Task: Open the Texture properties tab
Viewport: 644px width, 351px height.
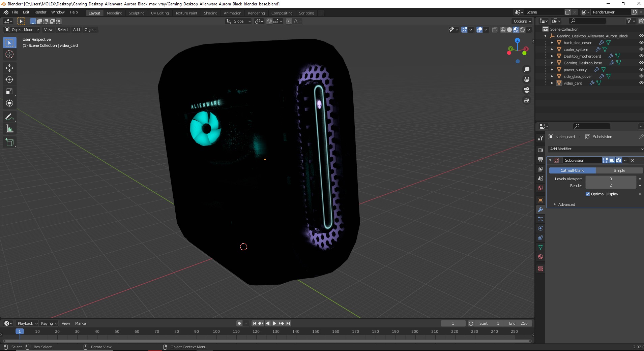Action: pyautogui.click(x=540, y=269)
